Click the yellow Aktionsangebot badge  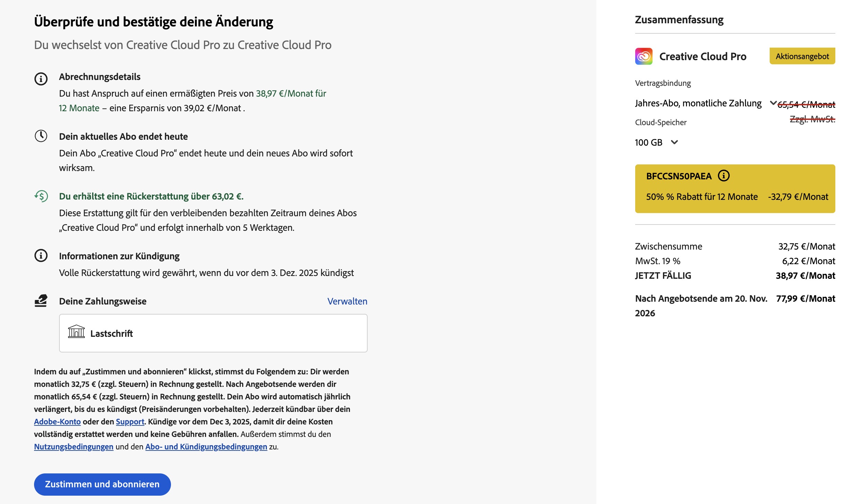click(x=802, y=56)
